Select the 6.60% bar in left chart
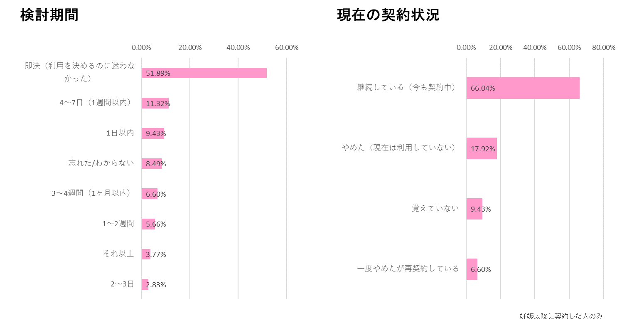This screenshot has width=644, height=328. point(149,194)
